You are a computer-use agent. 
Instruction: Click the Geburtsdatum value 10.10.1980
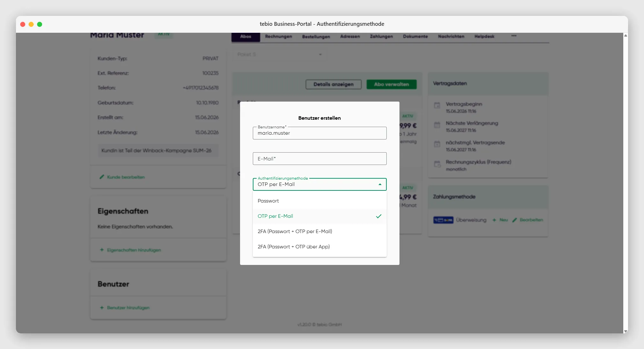[207, 103]
